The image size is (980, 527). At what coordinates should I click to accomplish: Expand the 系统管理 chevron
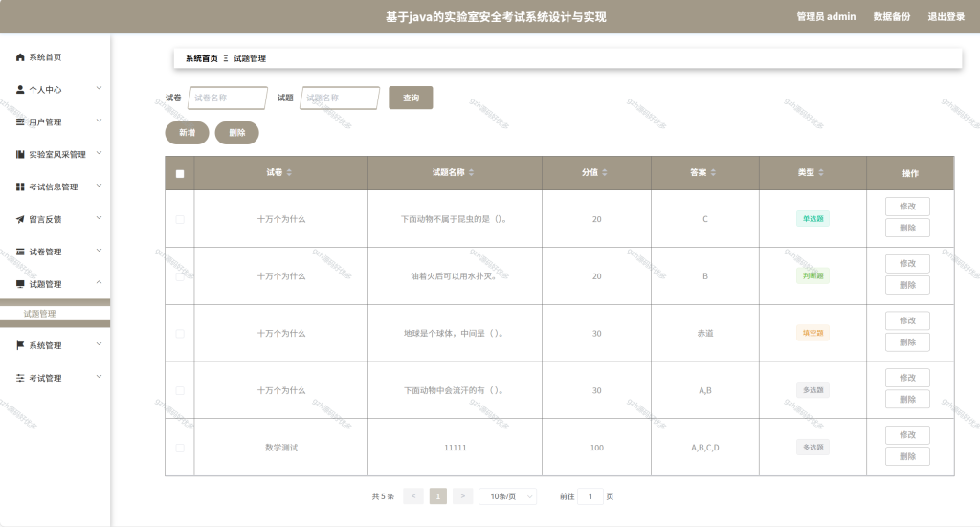[99, 344]
